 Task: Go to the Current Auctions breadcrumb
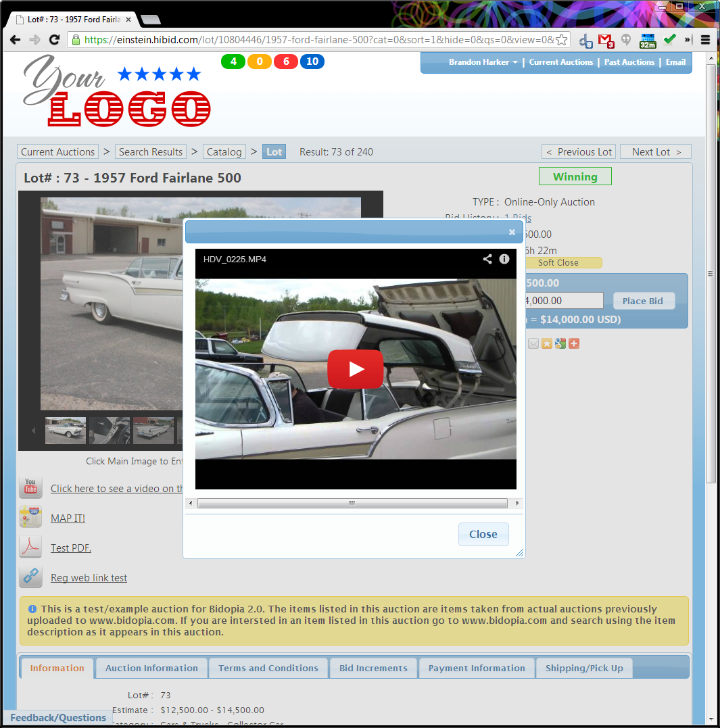(x=58, y=152)
